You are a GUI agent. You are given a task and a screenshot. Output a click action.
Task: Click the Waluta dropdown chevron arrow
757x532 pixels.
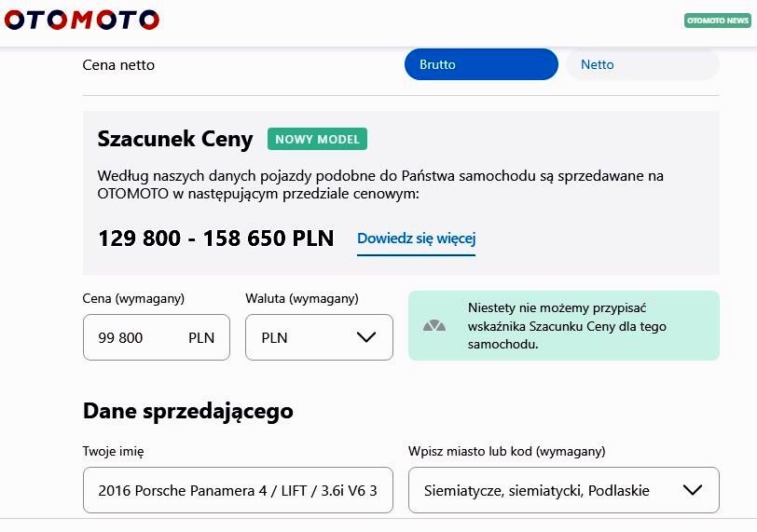click(x=366, y=337)
